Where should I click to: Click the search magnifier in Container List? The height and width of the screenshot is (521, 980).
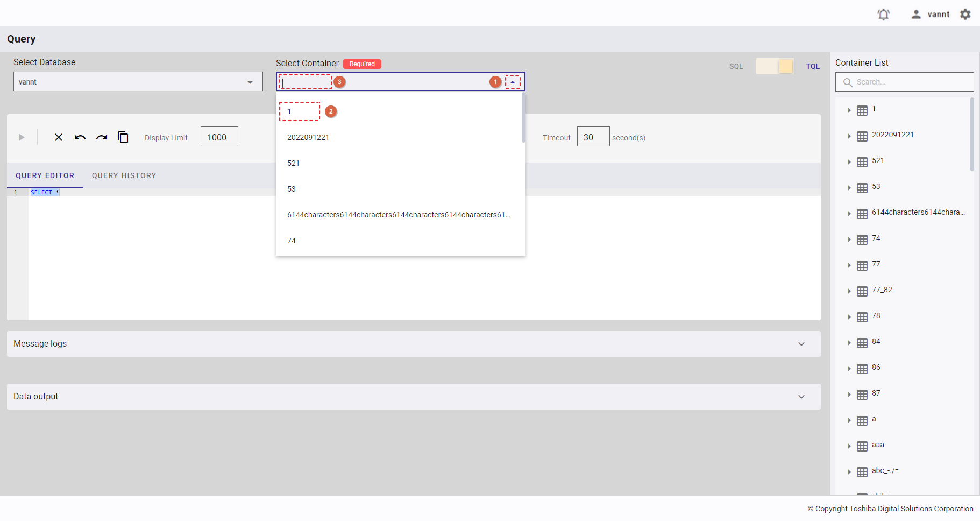tap(848, 82)
